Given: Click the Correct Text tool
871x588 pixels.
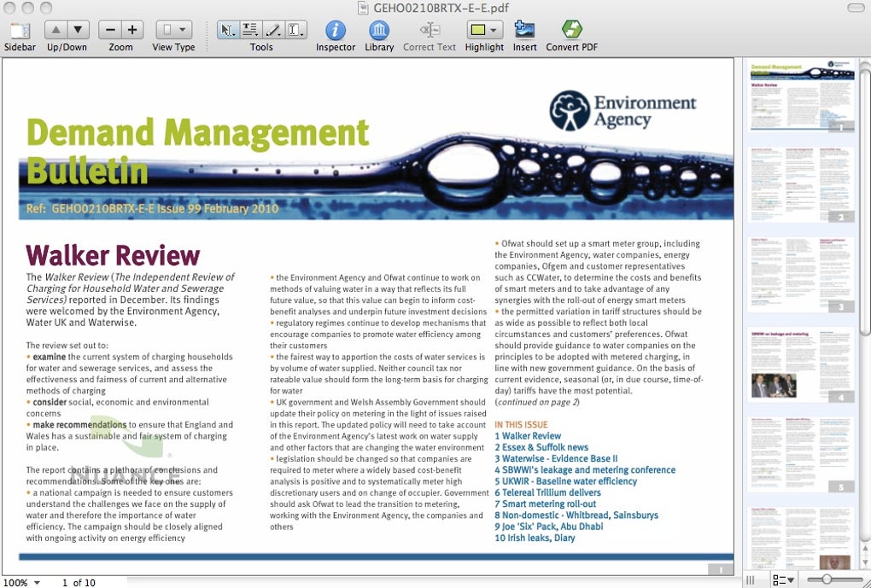Looking at the screenshot, I should pos(430,30).
